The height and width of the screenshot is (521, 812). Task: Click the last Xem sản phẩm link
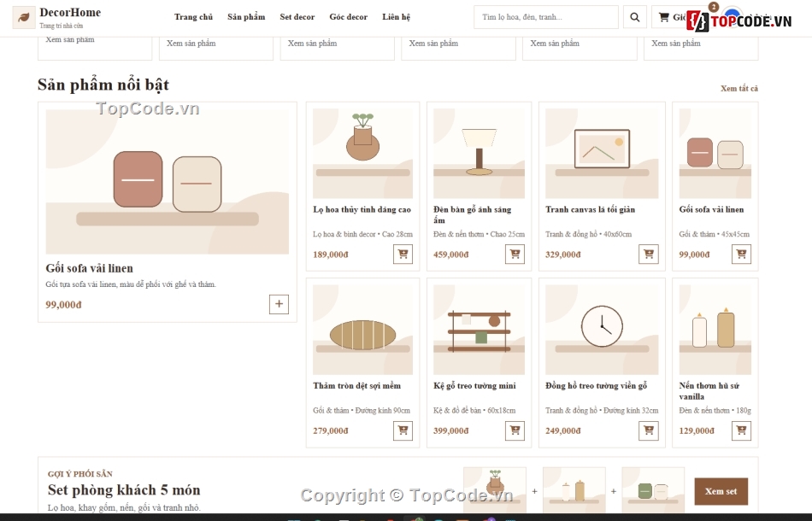tap(676, 44)
